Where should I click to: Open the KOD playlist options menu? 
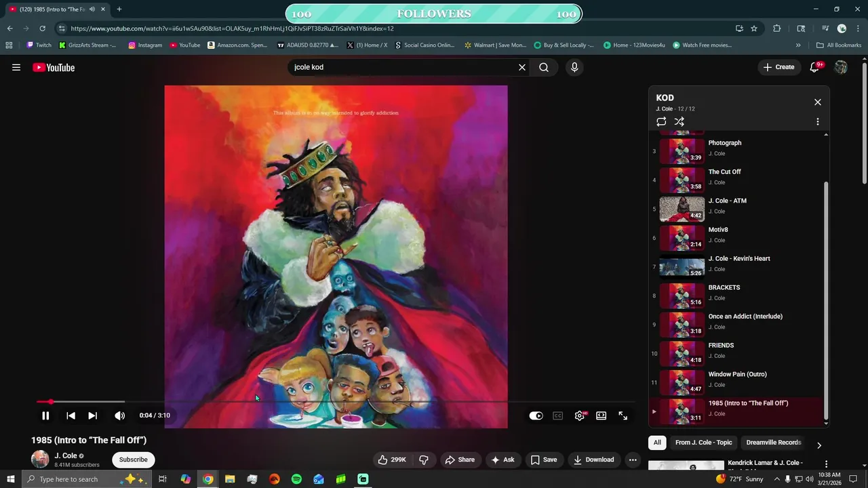click(x=818, y=121)
